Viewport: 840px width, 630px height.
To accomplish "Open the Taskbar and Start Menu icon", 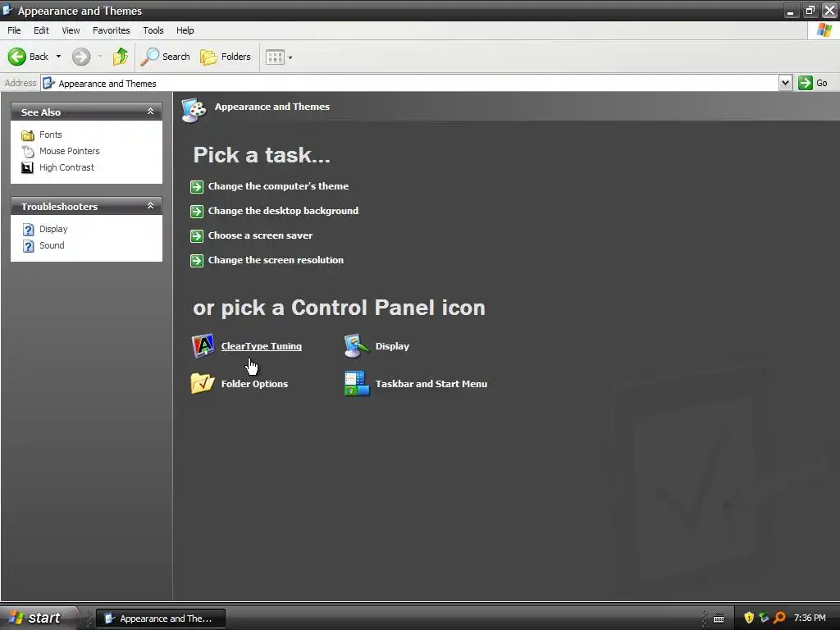I will [357, 384].
